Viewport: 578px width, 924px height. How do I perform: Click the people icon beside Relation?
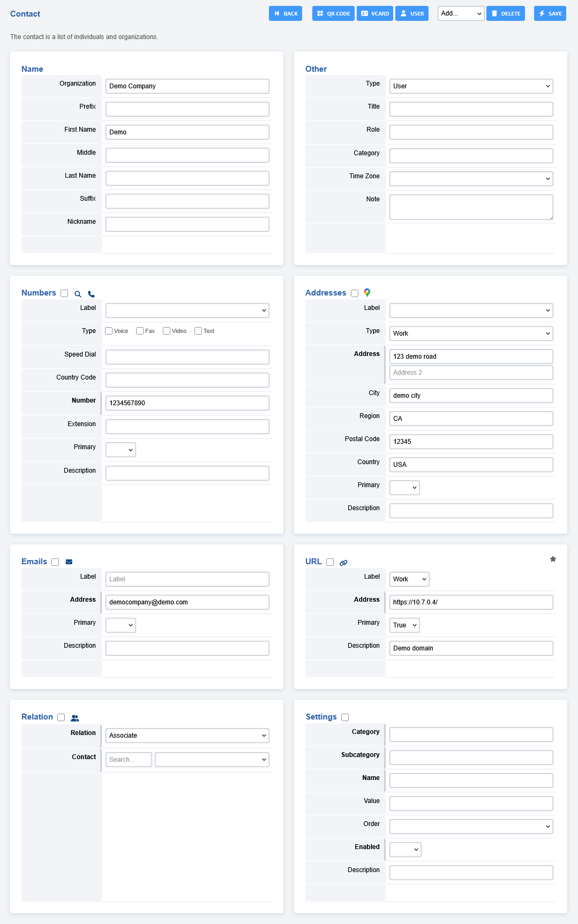pos(75,718)
